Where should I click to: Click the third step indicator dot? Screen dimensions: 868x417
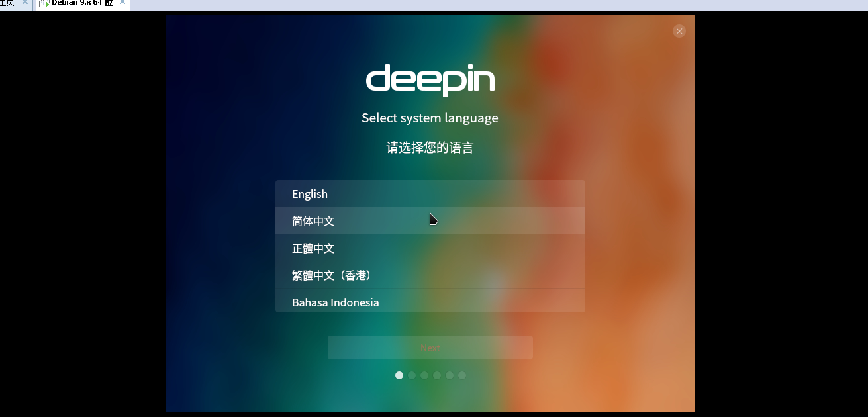424,375
